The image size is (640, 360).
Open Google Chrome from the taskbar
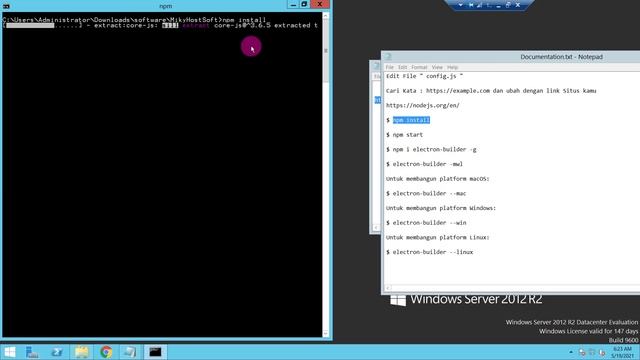click(106, 352)
